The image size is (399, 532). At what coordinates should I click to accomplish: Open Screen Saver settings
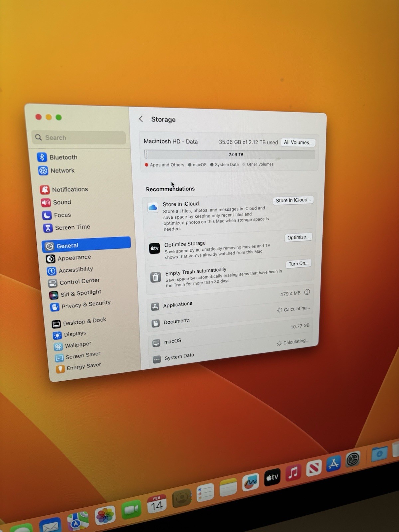click(x=78, y=356)
